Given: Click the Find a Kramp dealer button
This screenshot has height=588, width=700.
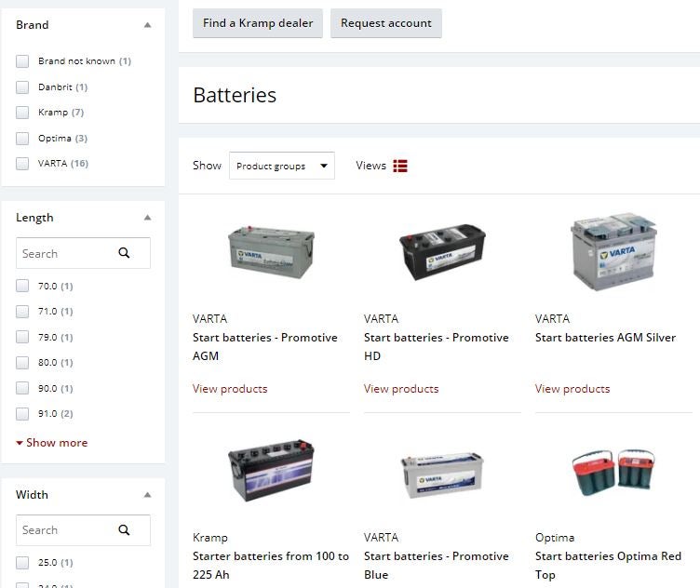Looking at the screenshot, I should tap(258, 23).
